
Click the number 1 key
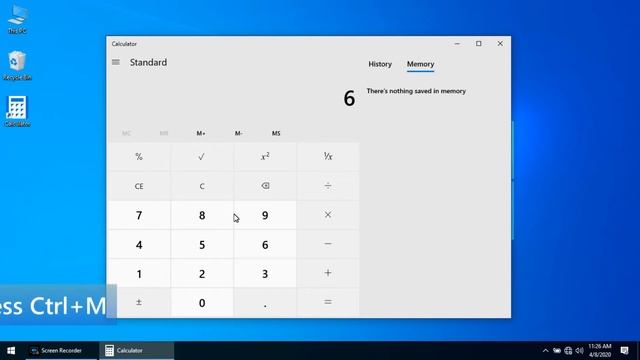139,273
